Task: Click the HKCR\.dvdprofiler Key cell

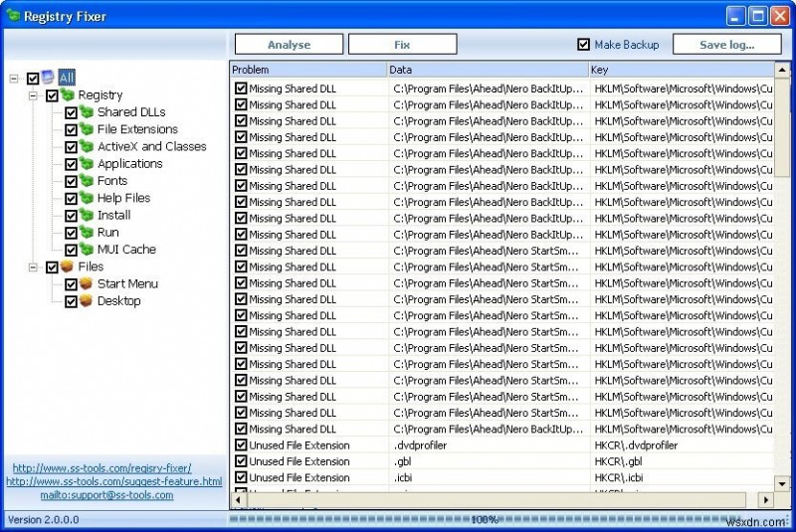Action: 682,445
